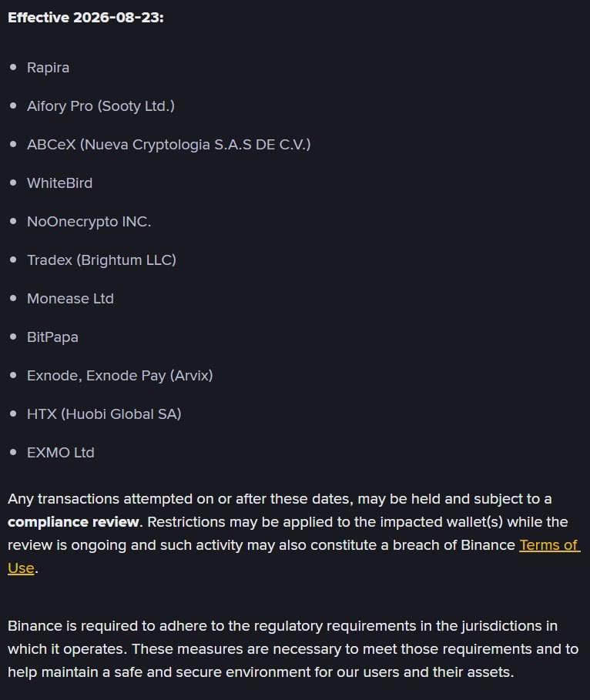
Task: Click the bold compliance review text
Action: [x=73, y=522]
